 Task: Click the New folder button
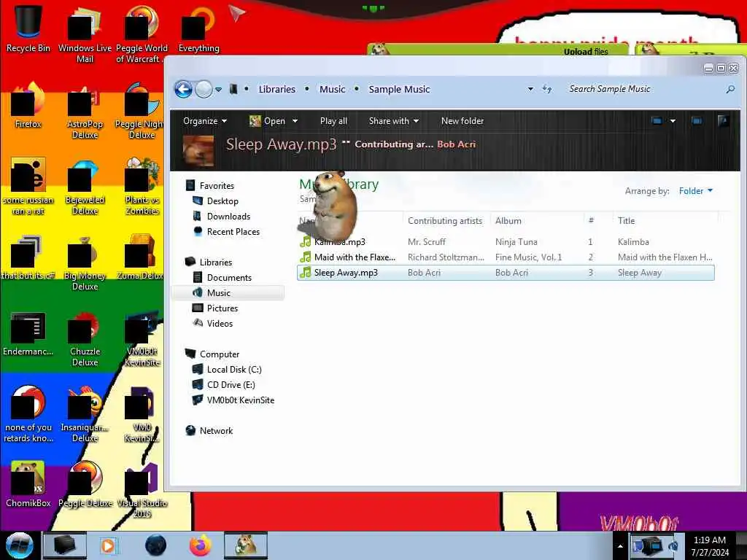(x=462, y=121)
